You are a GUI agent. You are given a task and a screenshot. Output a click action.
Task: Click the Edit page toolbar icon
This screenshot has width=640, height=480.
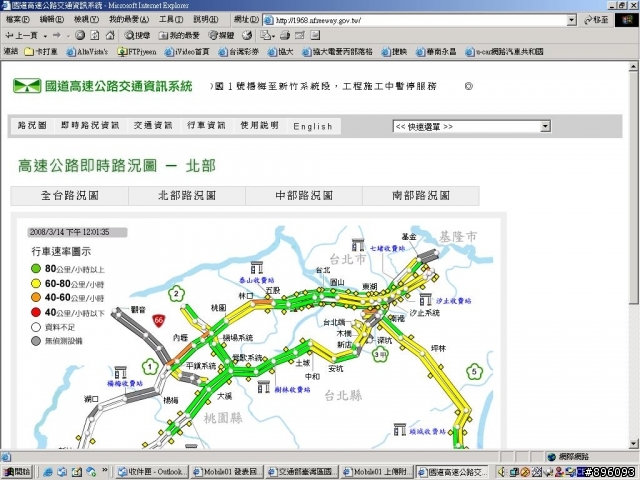tap(300, 36)
